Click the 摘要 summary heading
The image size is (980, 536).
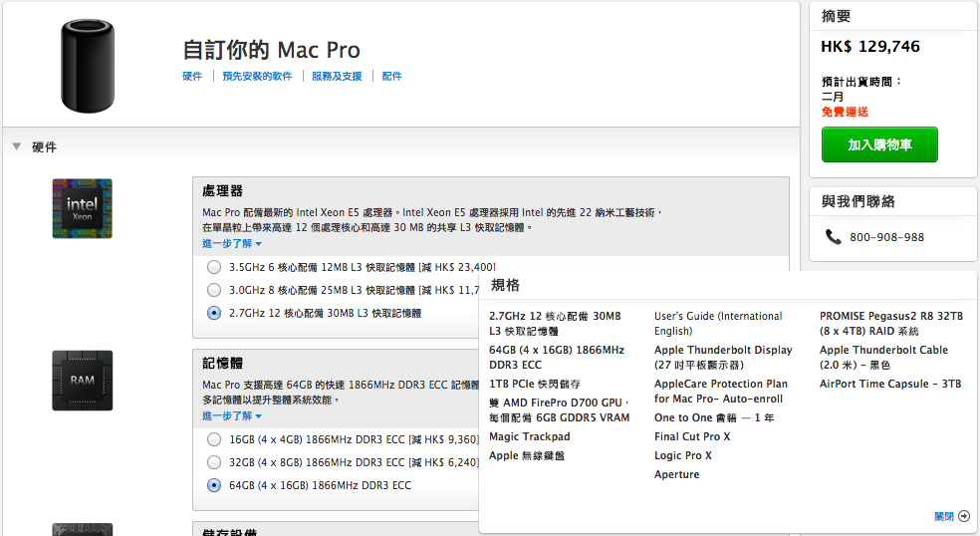pyautogui.click(x=837, y=16)
